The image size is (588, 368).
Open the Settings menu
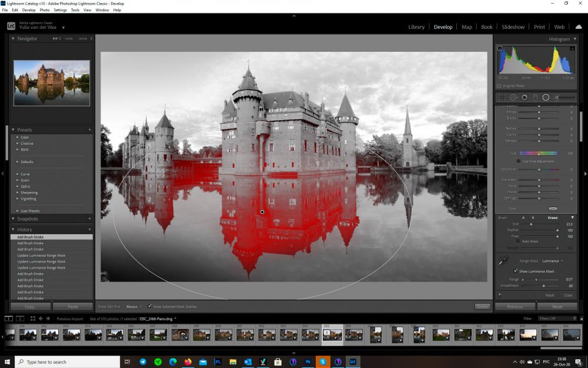click(x=60, y=10)
